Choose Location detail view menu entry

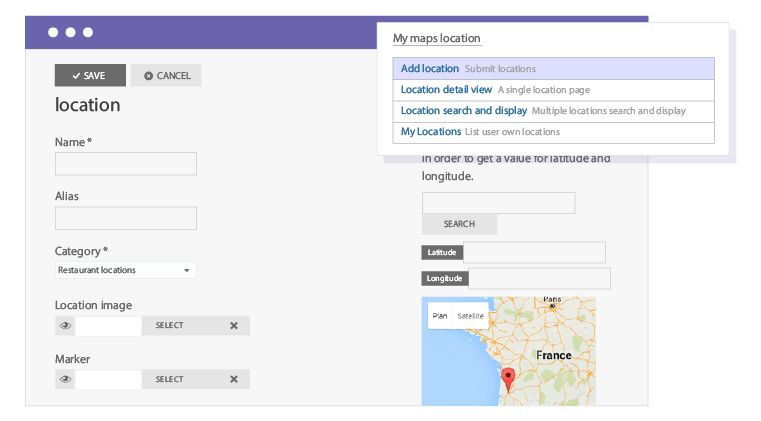(447, 90)
